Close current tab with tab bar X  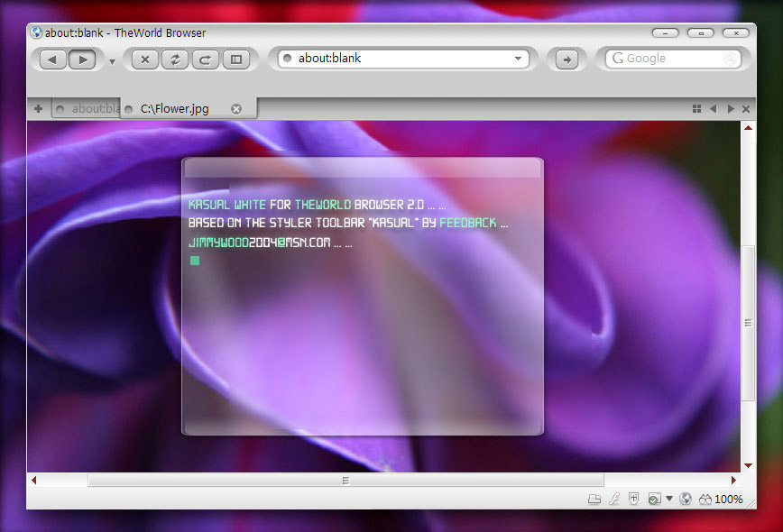point(745,109)
